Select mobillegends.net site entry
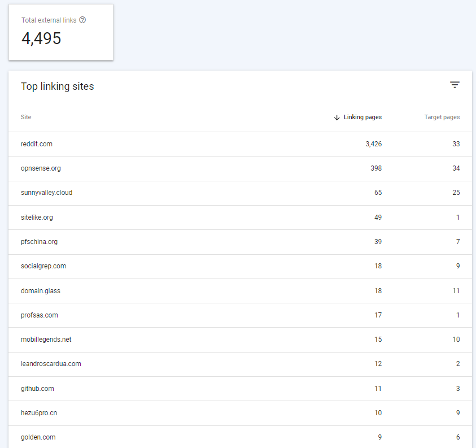 pyautogui.click(x=46, y=340)
